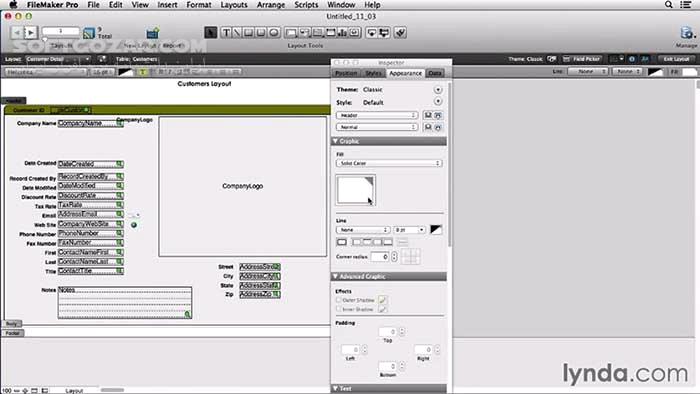Viewport: 700px width, 394px height.
Task: Select the Portal tool
Action: [331, 33]
